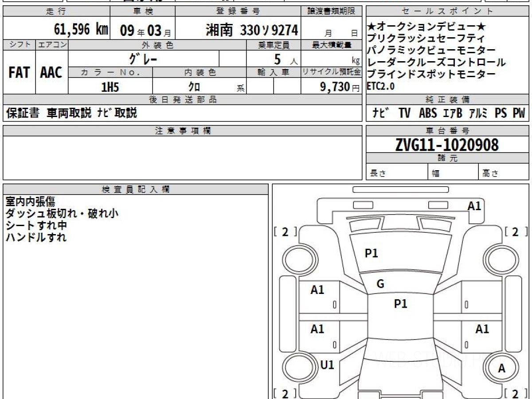Viewport: 532px width, 399px height.
Task: Select the クロ interior color value
Action: point(195,87)
